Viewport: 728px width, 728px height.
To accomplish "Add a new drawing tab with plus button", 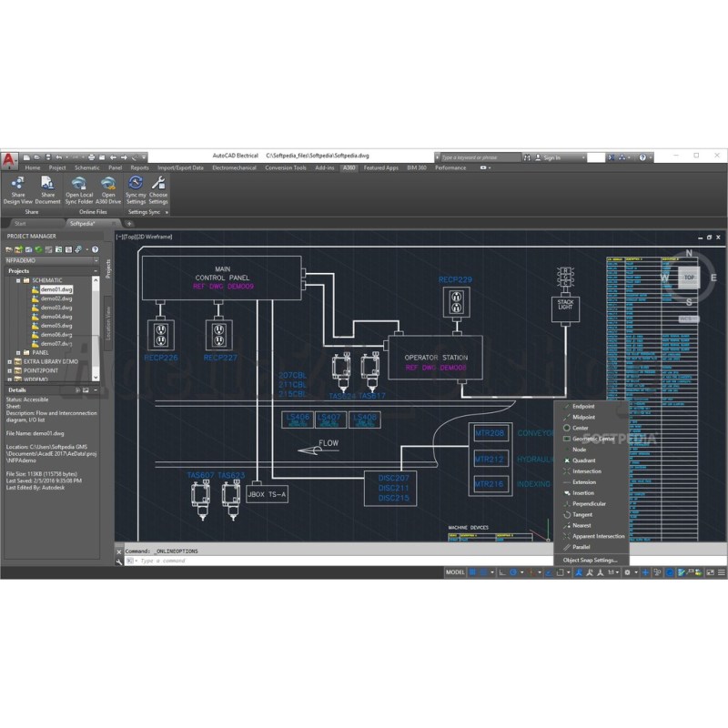I will click(129, 223).
